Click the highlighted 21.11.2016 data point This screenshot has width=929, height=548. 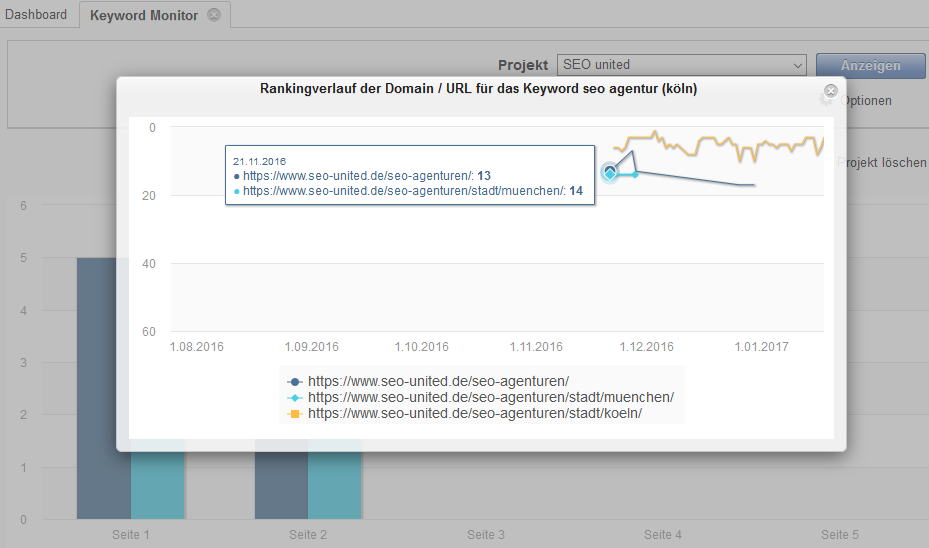[x=610, y=172]
